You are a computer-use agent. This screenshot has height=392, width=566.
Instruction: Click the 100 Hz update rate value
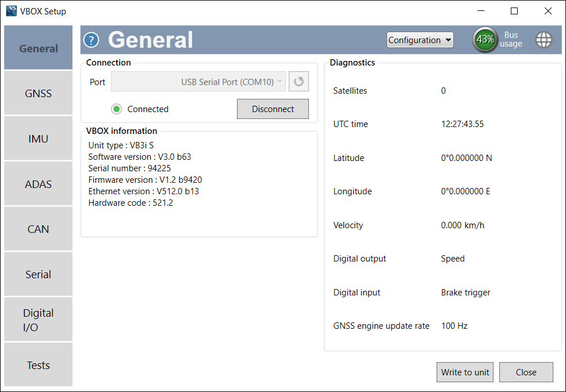click(x=454, y=326)
